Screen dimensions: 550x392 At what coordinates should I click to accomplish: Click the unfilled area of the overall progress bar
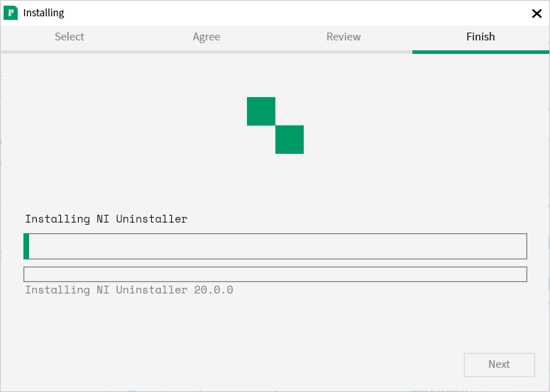[277, 246]
